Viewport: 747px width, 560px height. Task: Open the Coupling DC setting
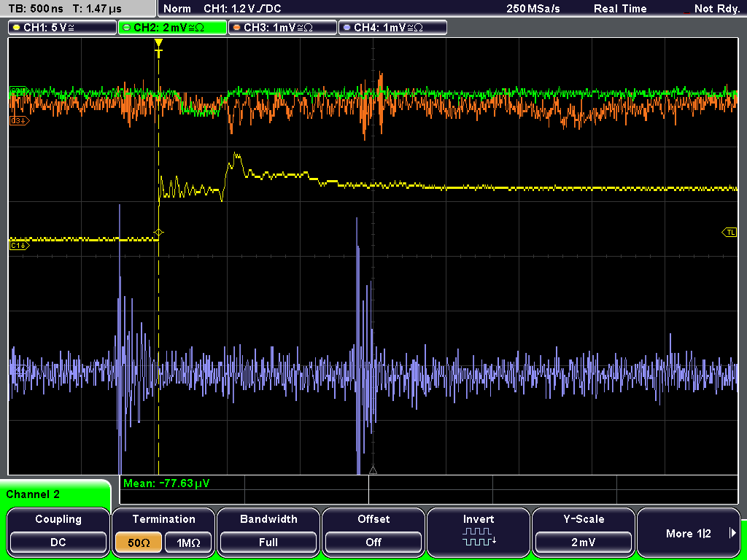pos(58,532)
